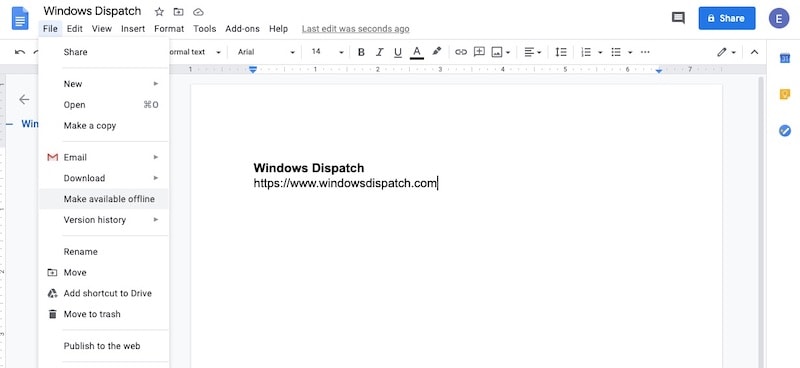800x368 pixels.
Task: Open the Edit menu
Action: [74, 29]
